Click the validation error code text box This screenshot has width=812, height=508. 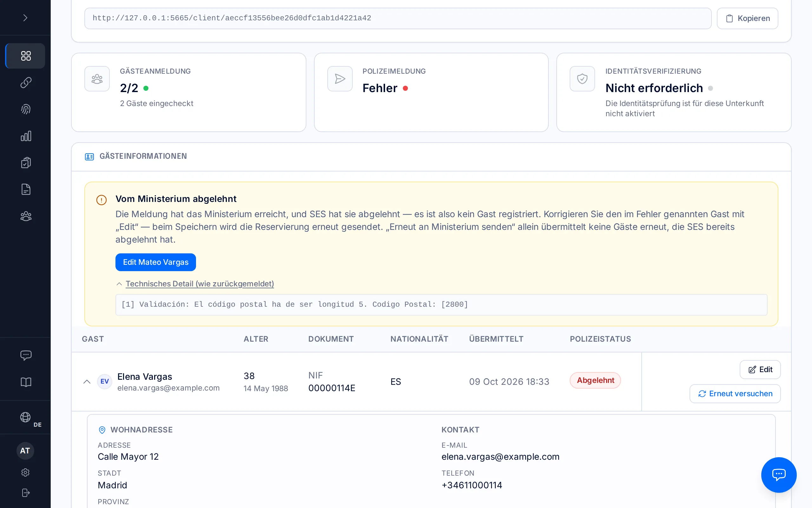click(x=441, y=305)
